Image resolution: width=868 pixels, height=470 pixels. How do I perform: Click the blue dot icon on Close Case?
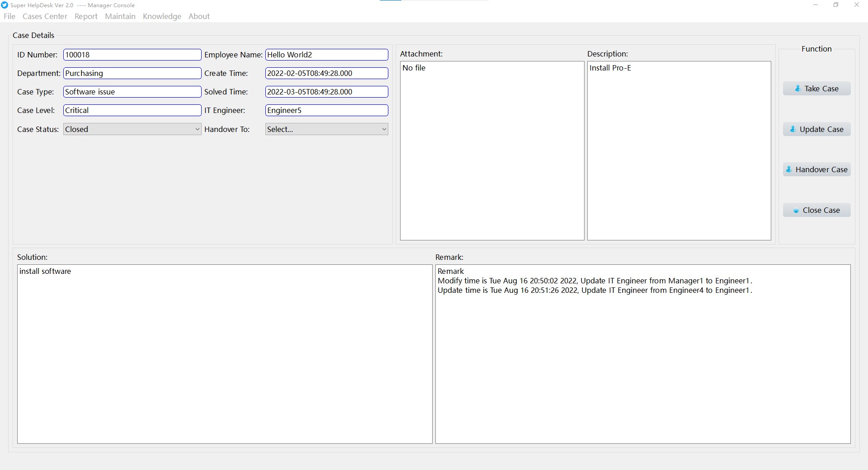coord(796,211)
